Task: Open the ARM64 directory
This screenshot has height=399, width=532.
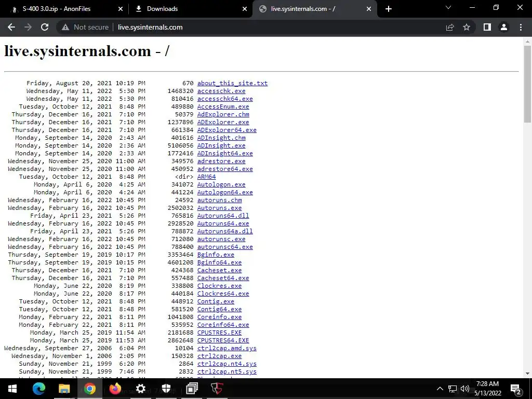Action: 206,177
